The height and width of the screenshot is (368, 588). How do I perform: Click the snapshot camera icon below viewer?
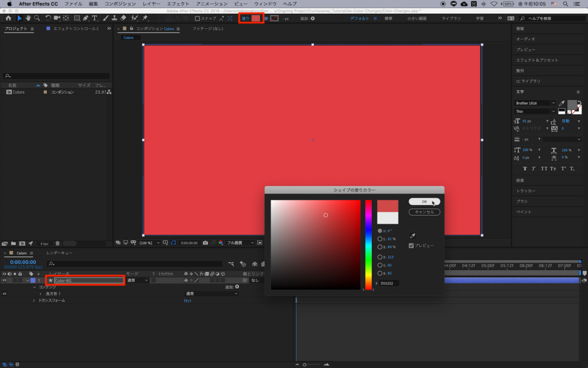point(205,243)
